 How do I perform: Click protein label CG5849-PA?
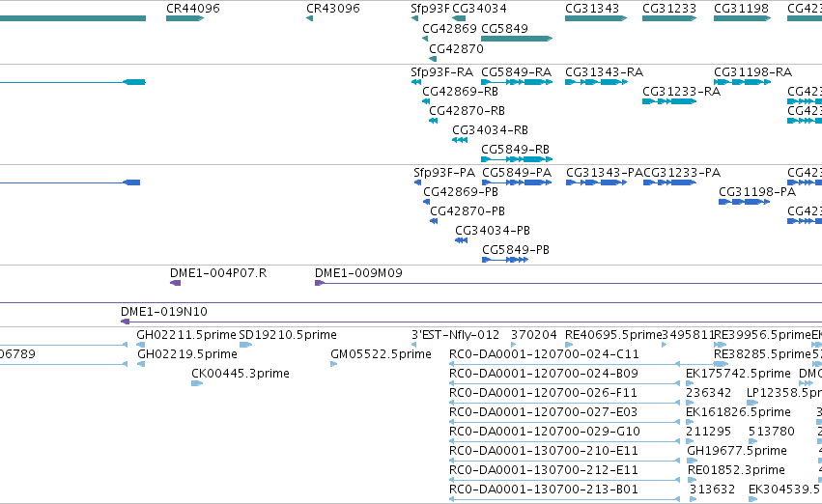tap(517, 173)
